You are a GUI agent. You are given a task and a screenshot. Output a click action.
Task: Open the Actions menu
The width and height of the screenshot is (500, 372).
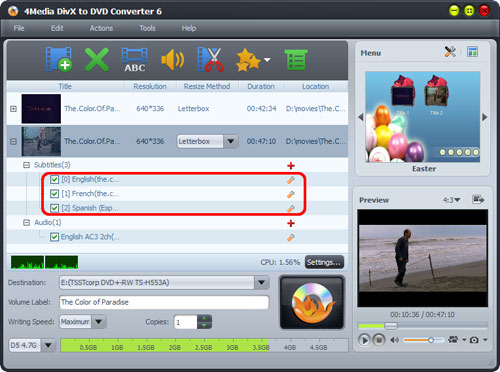pos(101,28)
